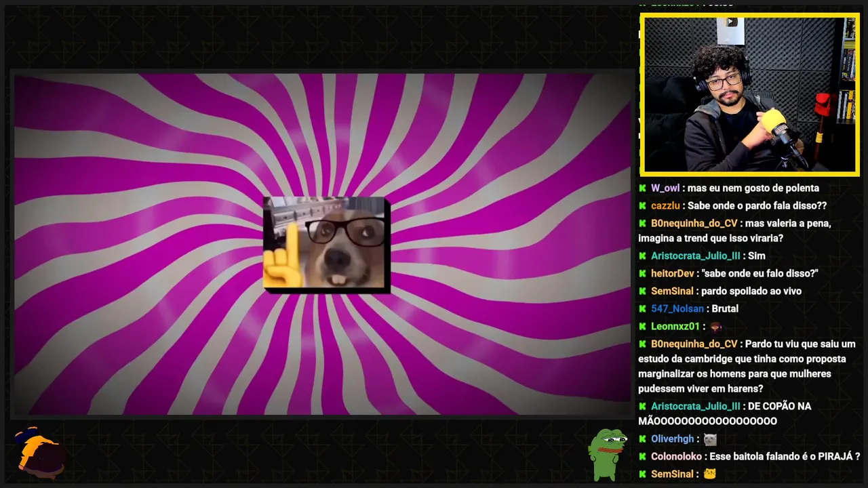Screen dimensions: 868x488
Task: Open Colonoloko's user profile
Action: click(x=676, y=457)
